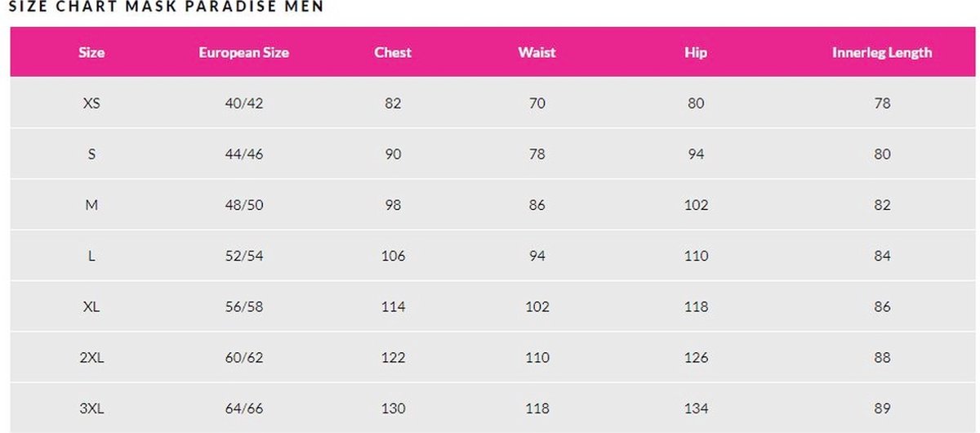Viewport: 980px width, 433px height.
Task: Click the 2XL size row label
Action: point(91,358)
